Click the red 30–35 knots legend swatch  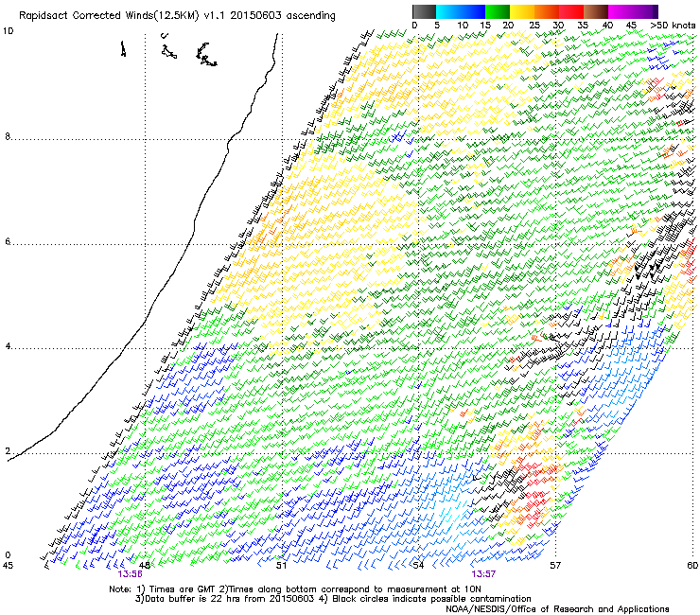point(571,11)
